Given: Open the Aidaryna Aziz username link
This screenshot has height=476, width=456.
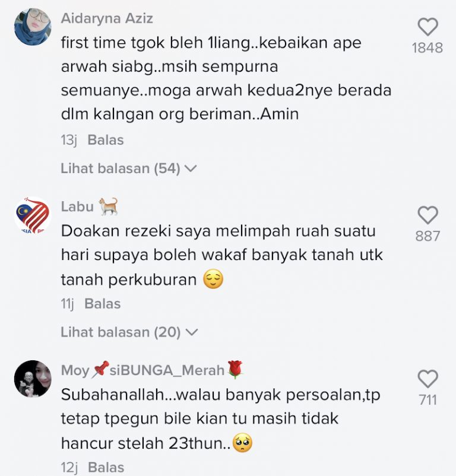Looking at the screenshot, I should click(107, 18).
